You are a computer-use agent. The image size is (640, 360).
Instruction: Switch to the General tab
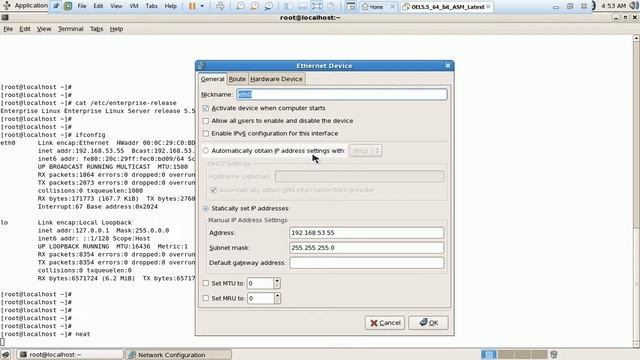point(212,79)
